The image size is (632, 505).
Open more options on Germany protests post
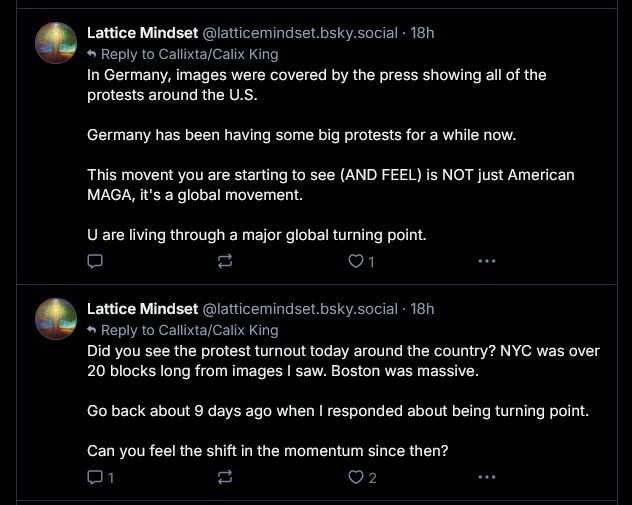(x=486, y=261)
